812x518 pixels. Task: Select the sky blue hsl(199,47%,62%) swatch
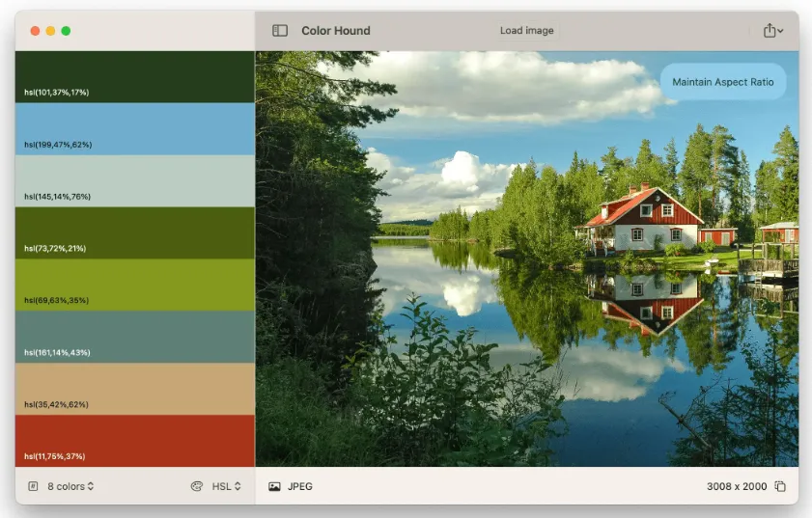pos(134,129)
